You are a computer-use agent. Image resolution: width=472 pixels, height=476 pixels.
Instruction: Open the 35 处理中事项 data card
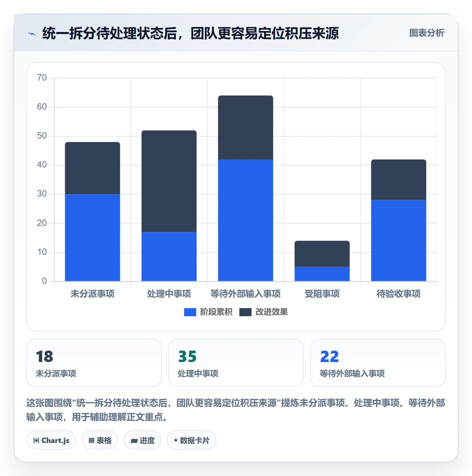click(236, 363)
